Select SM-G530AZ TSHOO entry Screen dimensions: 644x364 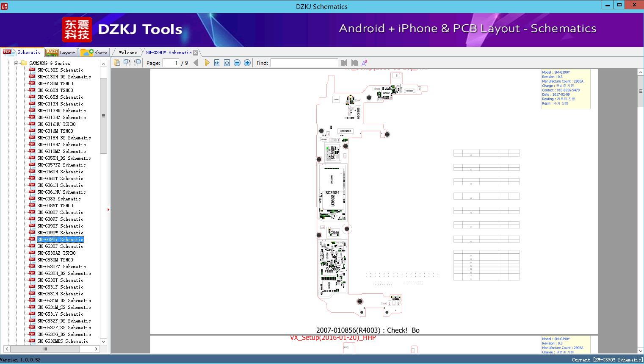click(56, 253)
